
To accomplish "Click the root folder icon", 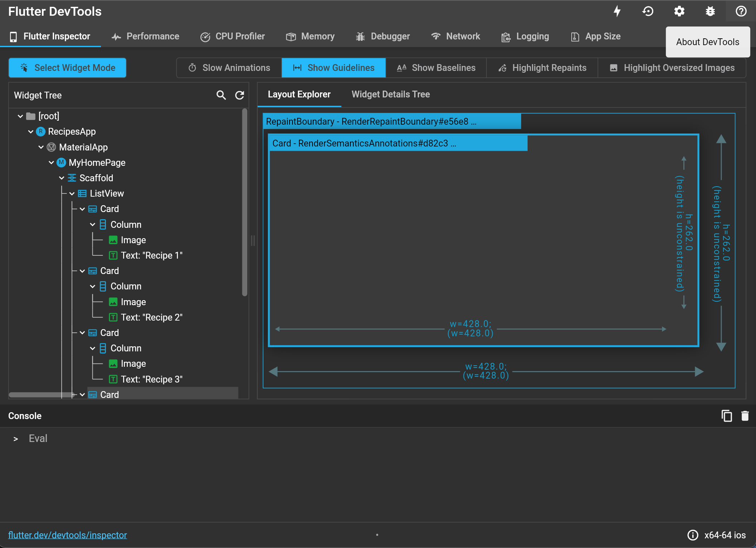I will point(31,116).
